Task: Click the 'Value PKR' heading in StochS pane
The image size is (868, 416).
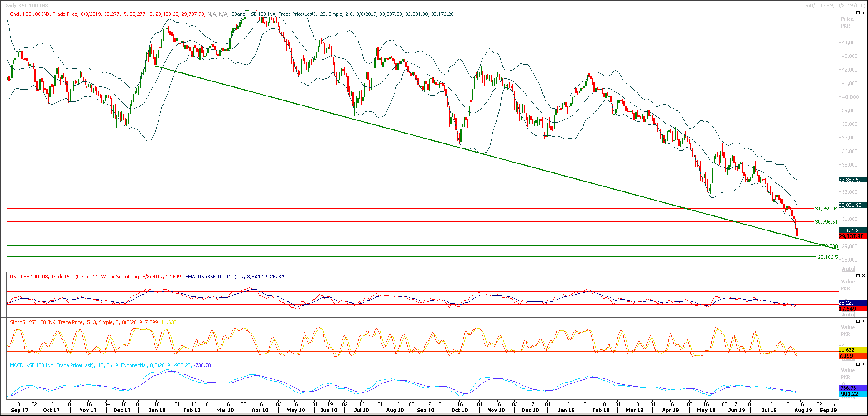Action: click(x=848, y=330)
